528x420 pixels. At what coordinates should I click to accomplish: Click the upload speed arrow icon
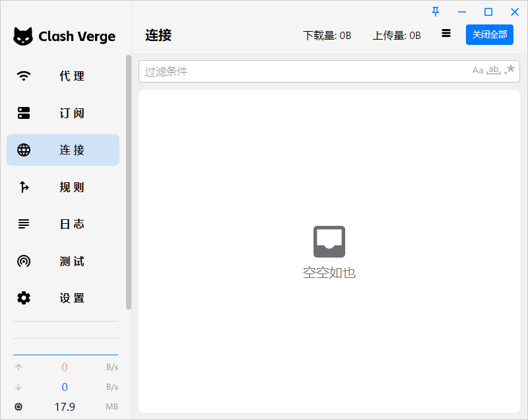tap(18, 367)
